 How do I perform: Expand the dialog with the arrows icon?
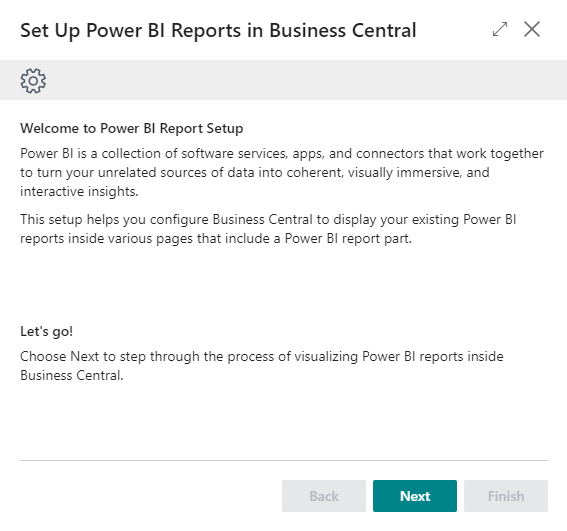coord(500,30)
